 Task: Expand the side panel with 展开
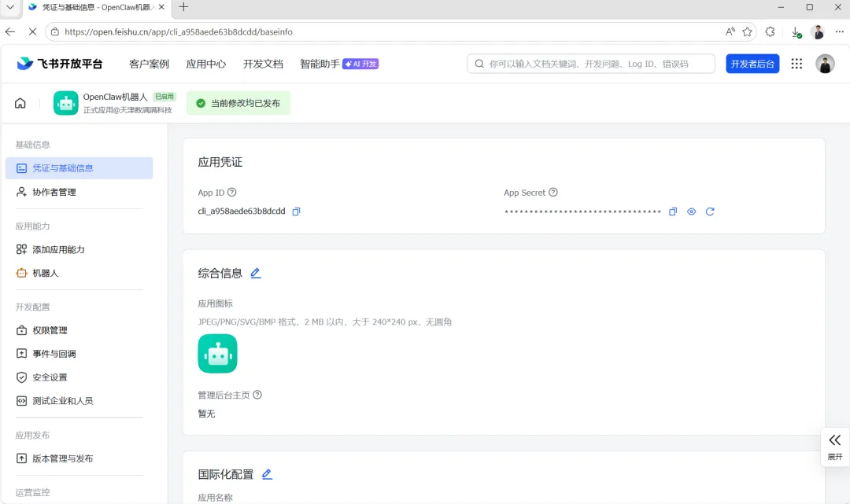pyautogui.click(x=835, y=447)
